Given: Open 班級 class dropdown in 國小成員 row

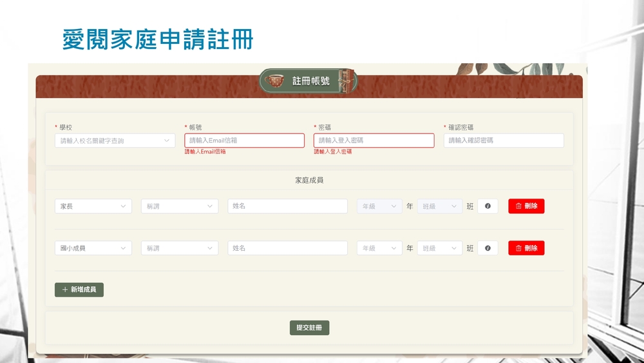Looking at the screenshot, I should click(x=440, y=248).
